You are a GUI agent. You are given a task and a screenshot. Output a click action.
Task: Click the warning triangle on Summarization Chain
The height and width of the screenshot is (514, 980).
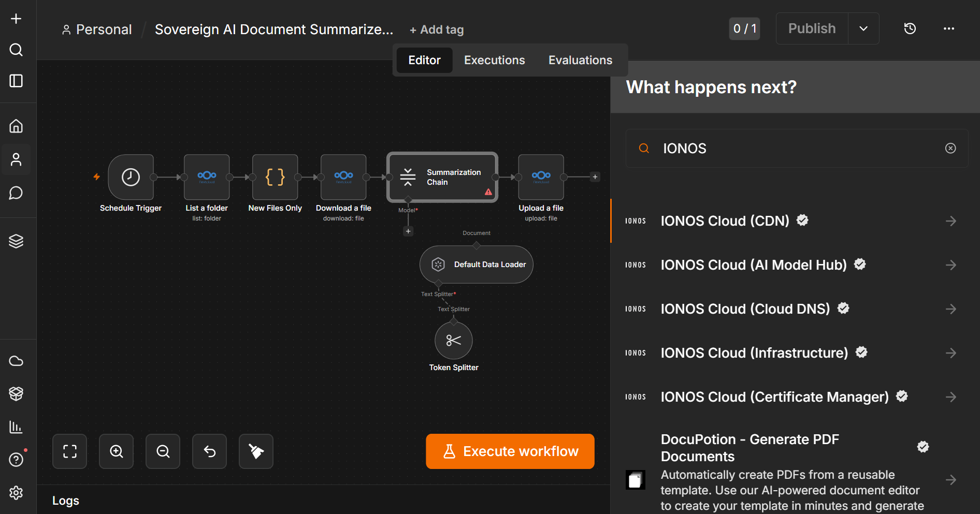pyautogui.click(x=488, y=192)
